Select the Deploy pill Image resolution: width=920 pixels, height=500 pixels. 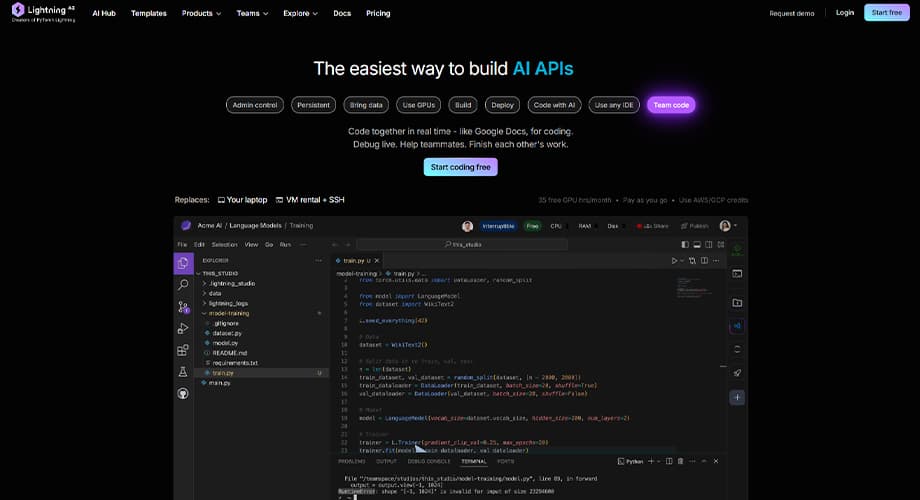502,105
